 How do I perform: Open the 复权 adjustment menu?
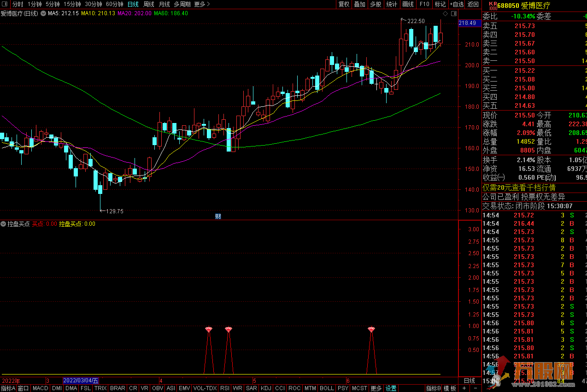tap(344, 4)
